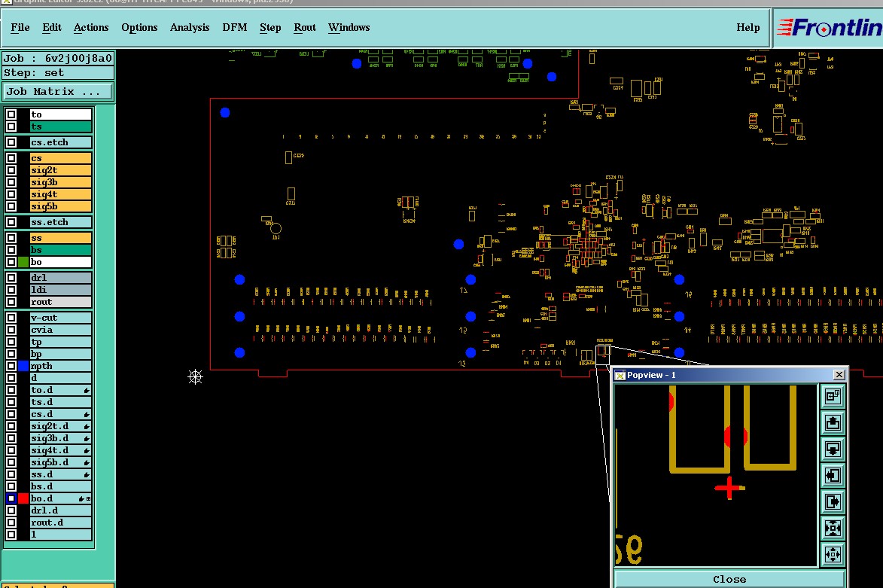Click the hand marker icon on cs.d row
This screenshot has width=883, height=588.
tap(87, 415)
